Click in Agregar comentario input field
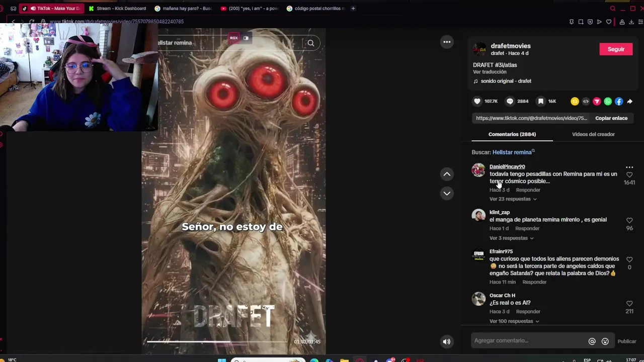The width and height of the screenshot is (644, 362). click(x=528, y=341)
